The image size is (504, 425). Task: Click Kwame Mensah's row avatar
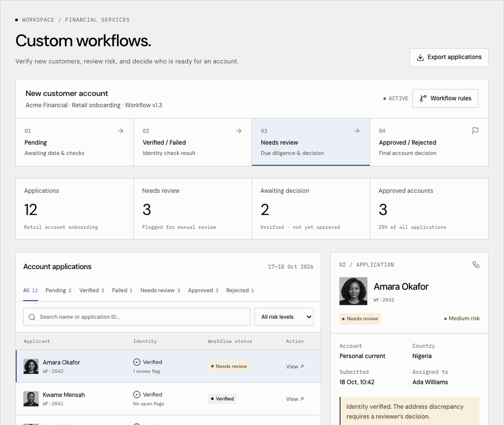tap(31, 399)
